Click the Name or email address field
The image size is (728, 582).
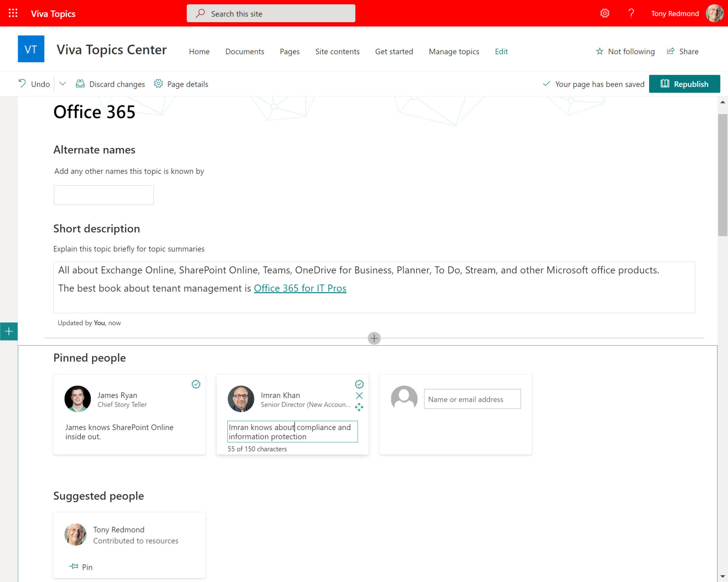click(x=472, y=399)
